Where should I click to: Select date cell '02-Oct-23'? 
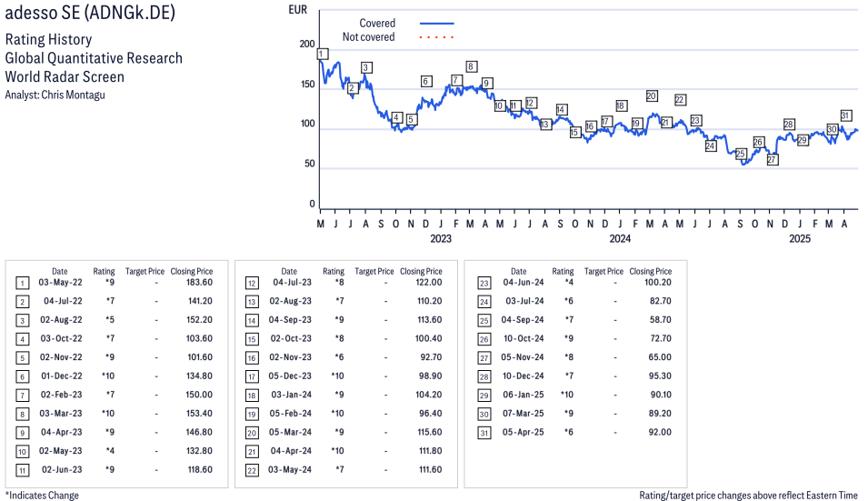point(291,338)
